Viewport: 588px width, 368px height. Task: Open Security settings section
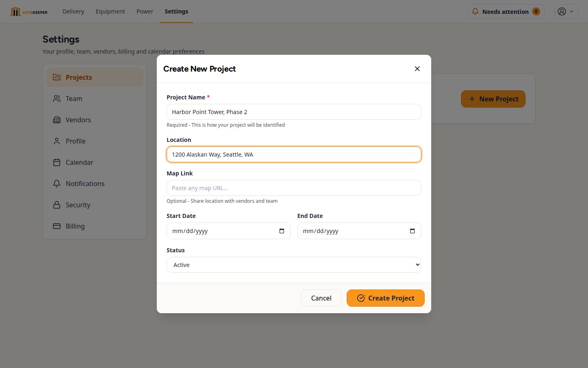click(95, 205)
